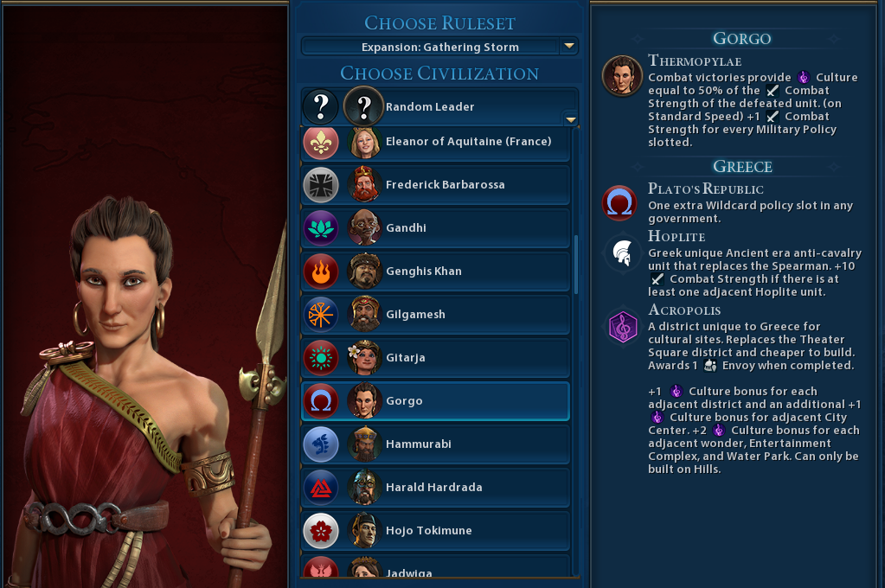The width and height of the screenshot is (885, 588).
Task: Click Norway's red triangle knot icon
Action: click(x=321, y=488)
